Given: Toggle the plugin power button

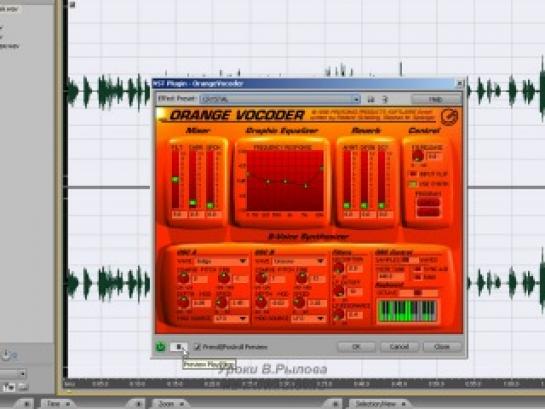Looking at the screenshot, I should click(160, 346).
